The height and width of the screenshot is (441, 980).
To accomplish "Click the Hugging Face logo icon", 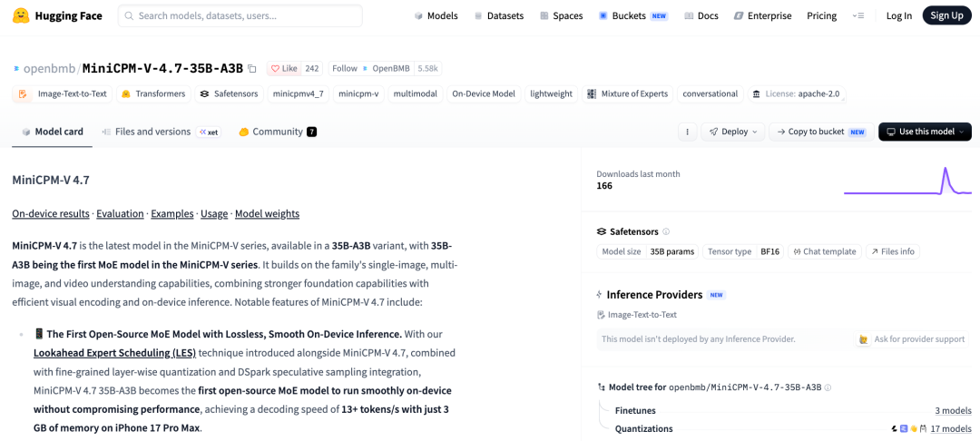I will [23, 15].
